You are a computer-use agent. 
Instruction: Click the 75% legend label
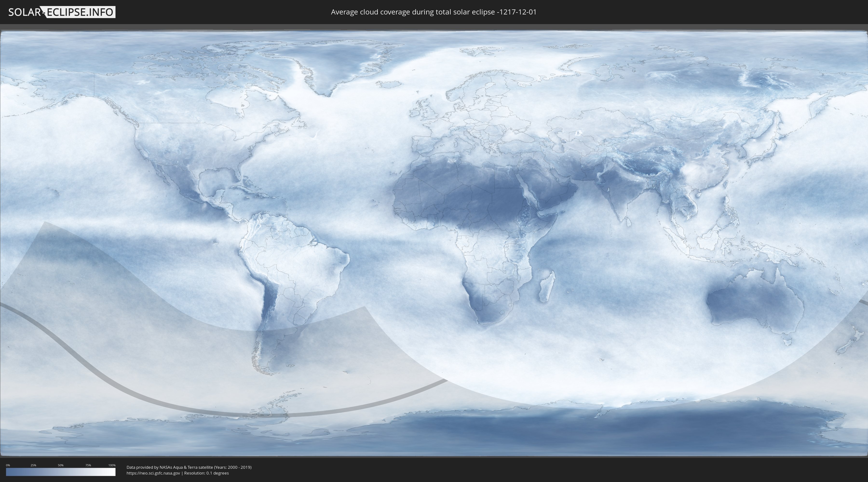tap(88, 465)
